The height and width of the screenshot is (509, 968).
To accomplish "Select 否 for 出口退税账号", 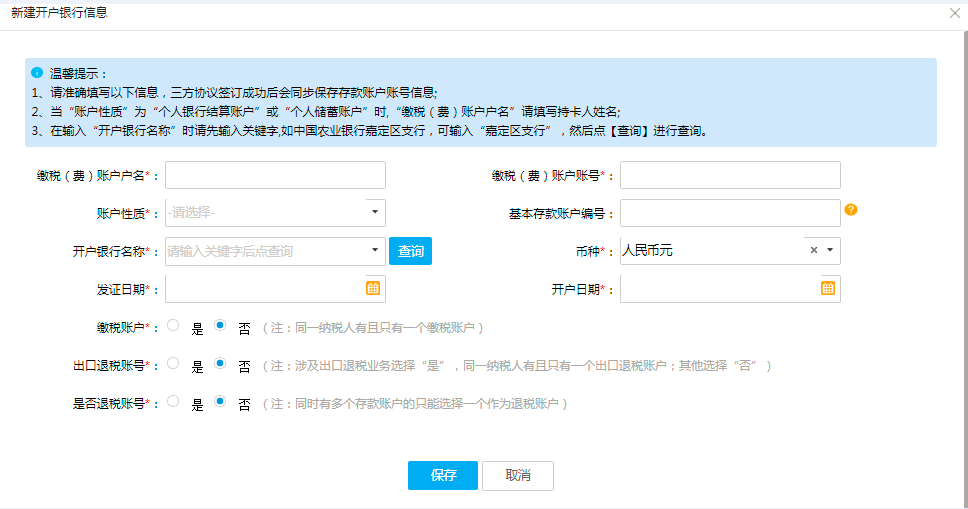I will coord(220,363).
